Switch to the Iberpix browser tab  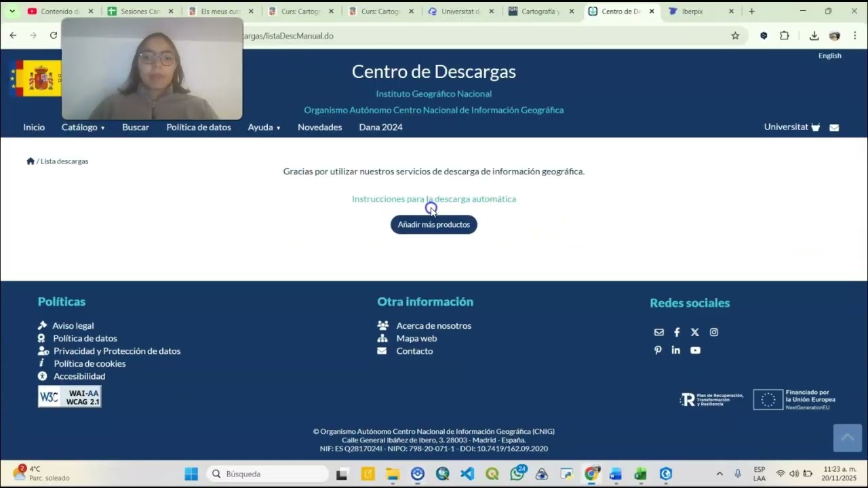point(702,12)
